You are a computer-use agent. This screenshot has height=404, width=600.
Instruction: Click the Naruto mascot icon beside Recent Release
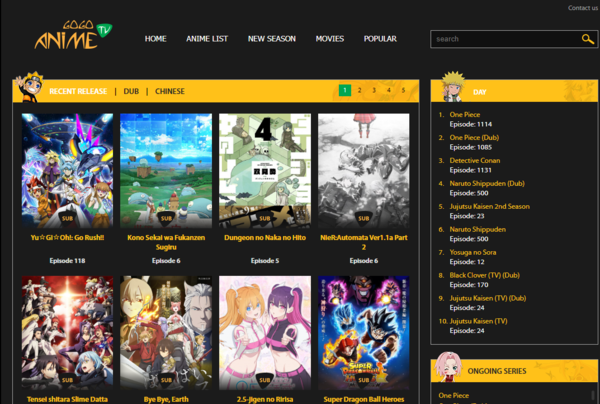coord(29,87)
